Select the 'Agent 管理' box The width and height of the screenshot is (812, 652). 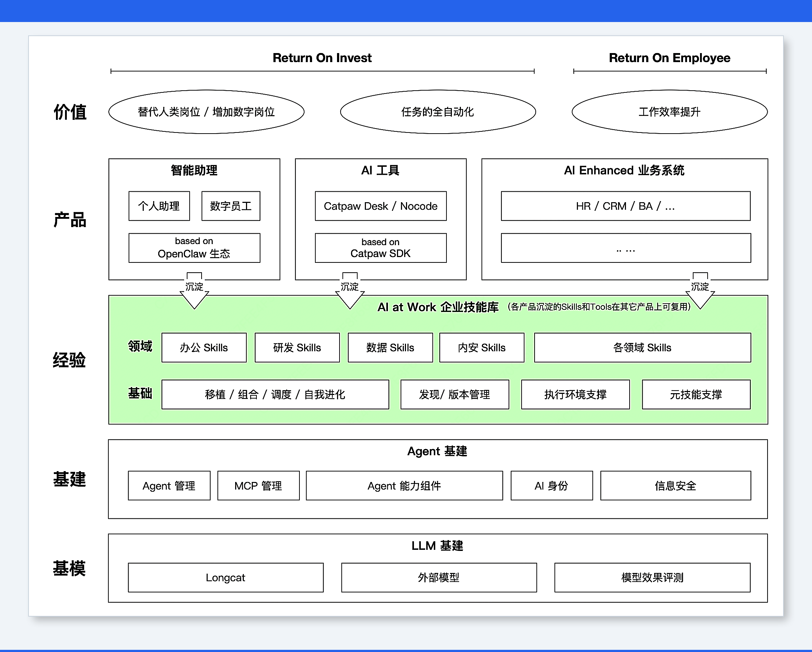(x=169, y=486)
